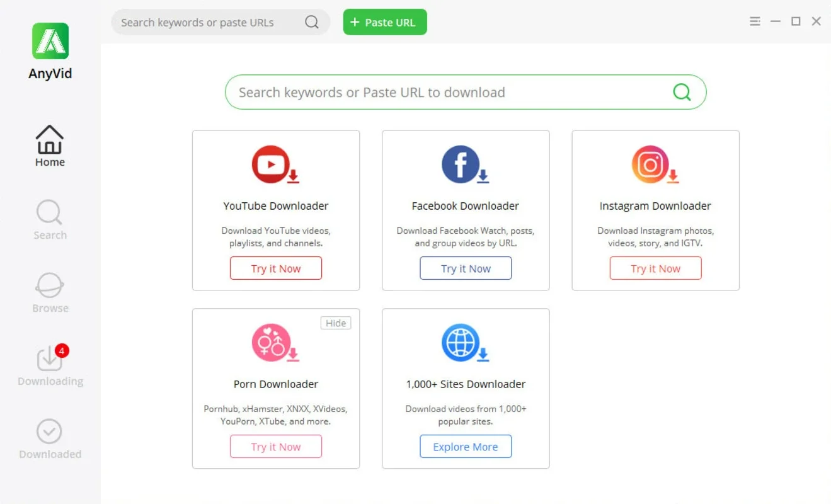Viewport: 831px width, 504px height.
Task: Click the main search keywords input
Action: tap(466, 92)
